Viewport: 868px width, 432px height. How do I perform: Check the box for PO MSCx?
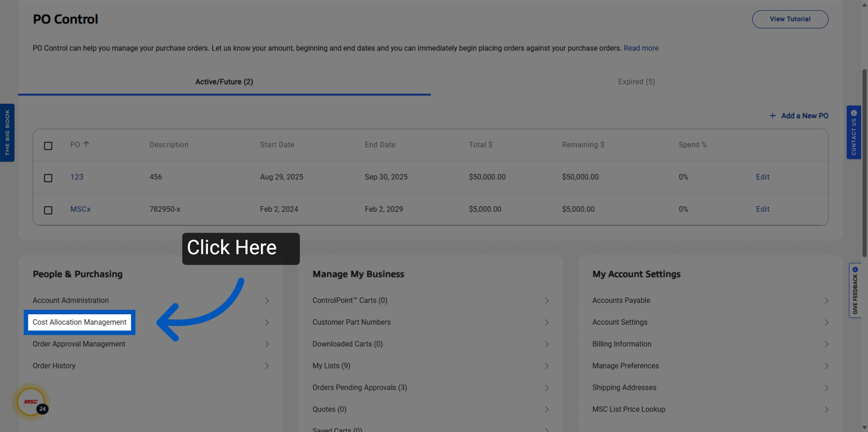(48, 210)
